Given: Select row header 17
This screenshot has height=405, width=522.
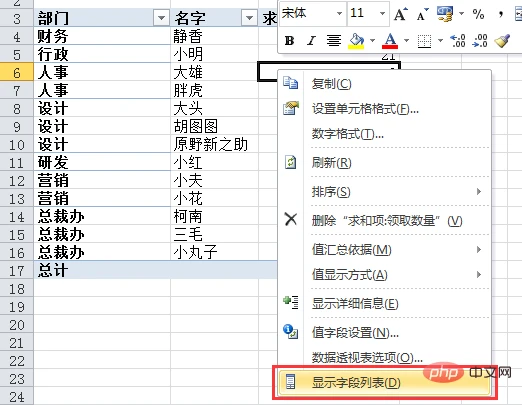Looking at the screenshot, I should 17,270.
